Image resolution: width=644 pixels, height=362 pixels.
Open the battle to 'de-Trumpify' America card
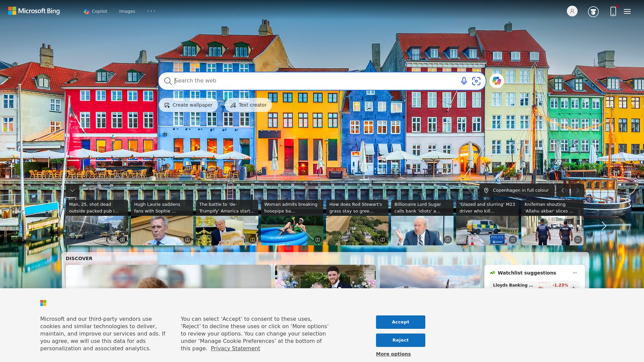(227, 223)
